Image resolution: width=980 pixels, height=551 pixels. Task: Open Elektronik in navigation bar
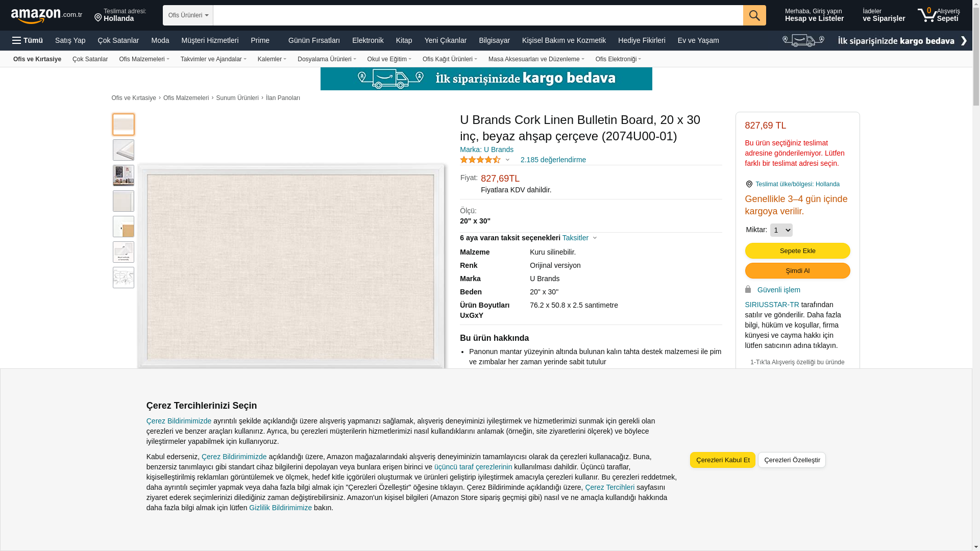[367, 40]
